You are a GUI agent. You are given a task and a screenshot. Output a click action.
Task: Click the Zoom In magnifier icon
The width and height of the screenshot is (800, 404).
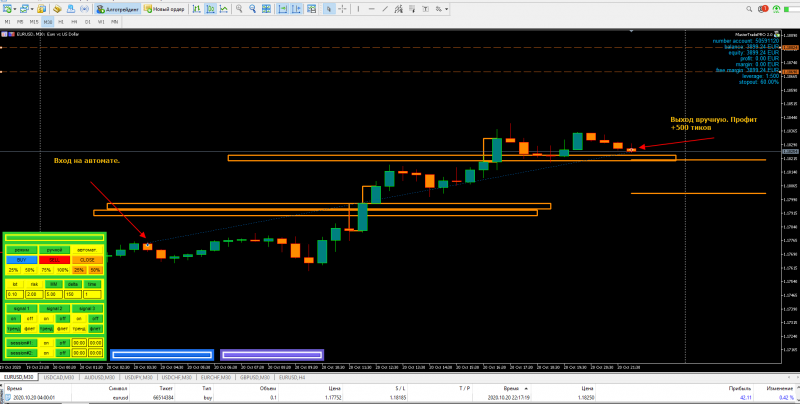coord(239,9)
